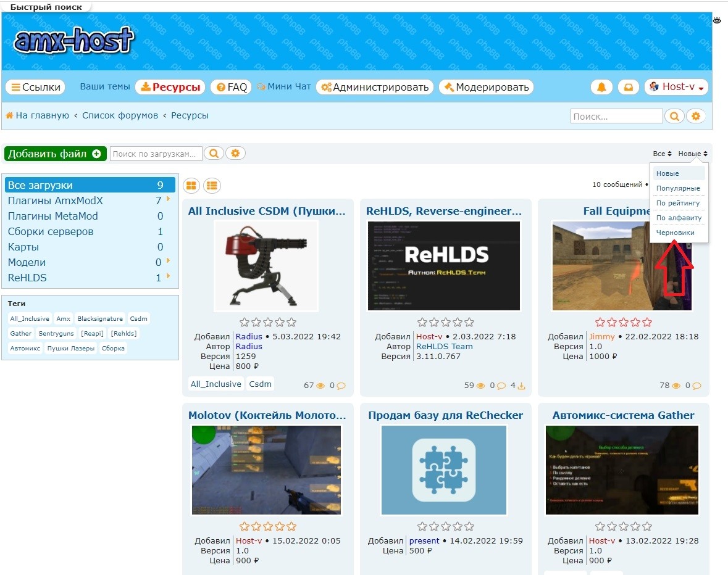Click the eye icon at top right
The width and height of the screenshot is (728, 575).
coord(718,20)
